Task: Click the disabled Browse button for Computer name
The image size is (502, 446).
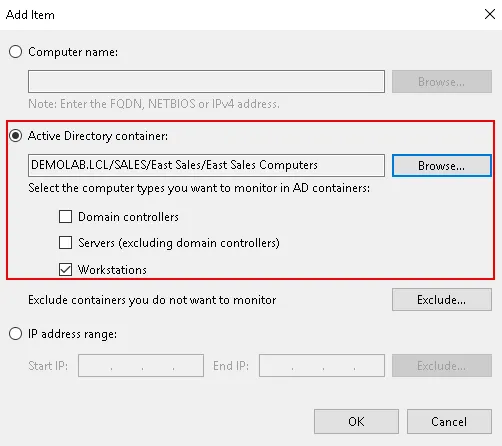Action: click(442, 81)
